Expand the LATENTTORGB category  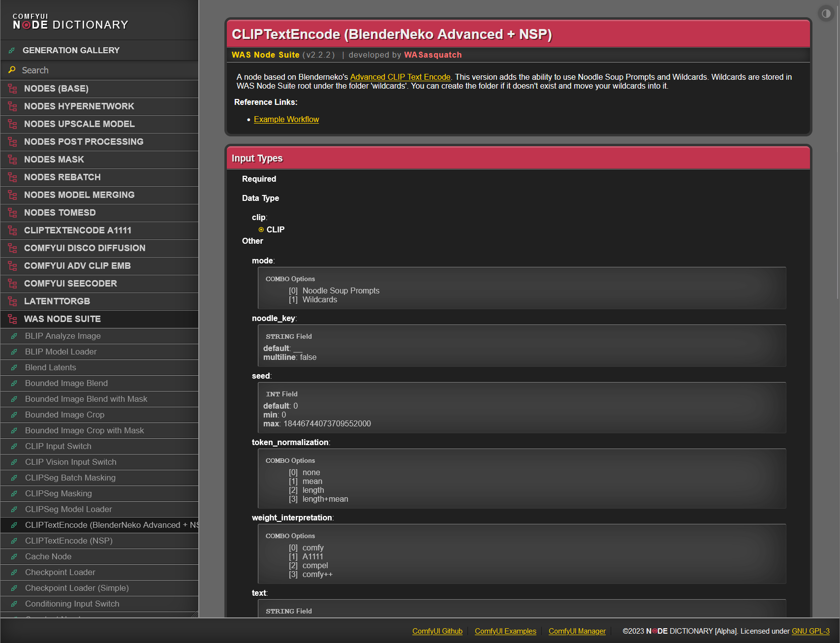(99, 301)
